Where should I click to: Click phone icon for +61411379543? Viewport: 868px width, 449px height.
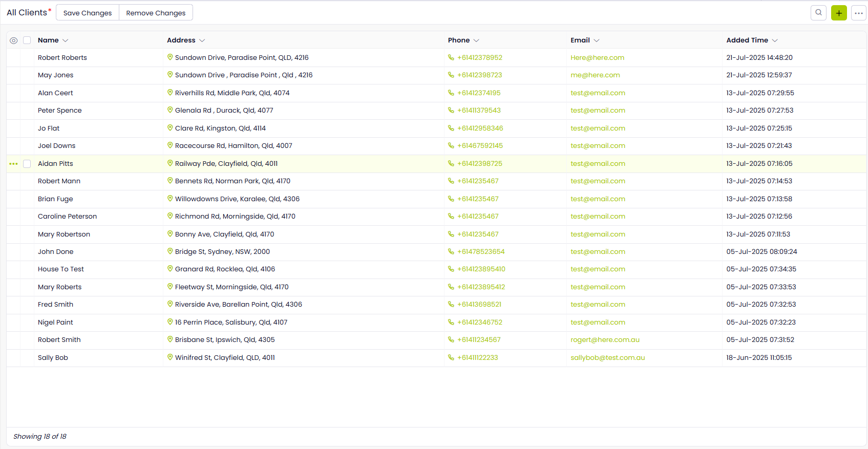point(451,111)
